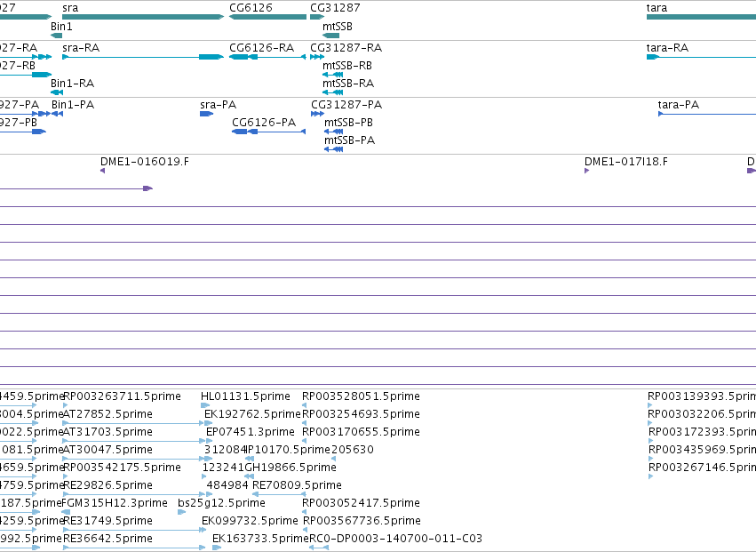
Task: Select EST EK192762.5prime
Action: 252,414
